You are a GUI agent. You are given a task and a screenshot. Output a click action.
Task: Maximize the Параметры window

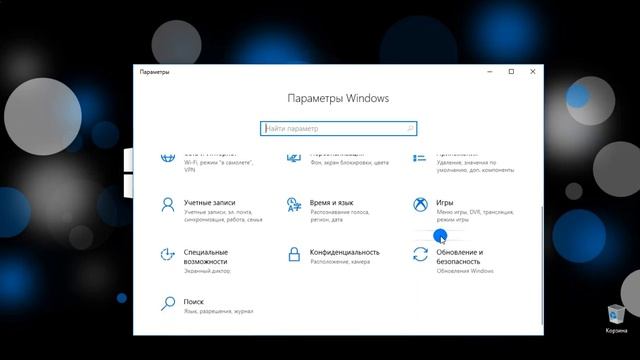(x=511, y=71)
